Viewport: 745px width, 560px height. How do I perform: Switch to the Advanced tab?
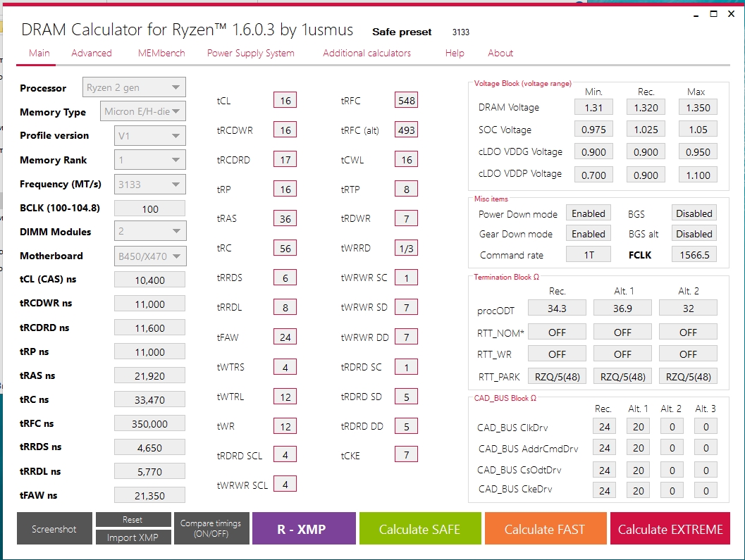click(x=91, y=54)
